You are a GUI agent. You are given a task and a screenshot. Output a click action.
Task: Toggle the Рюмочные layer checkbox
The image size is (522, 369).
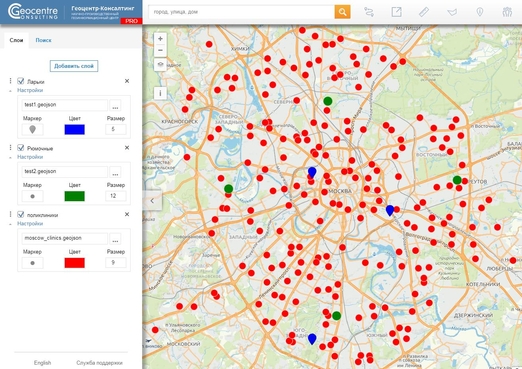coord(21,148)
